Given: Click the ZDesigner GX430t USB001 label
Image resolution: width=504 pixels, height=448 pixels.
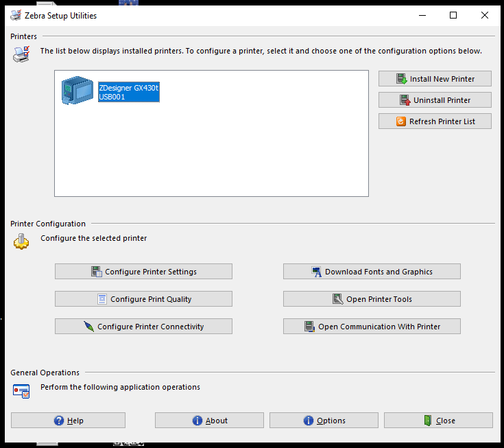Looking at the screenshot, I should point(129,93).
